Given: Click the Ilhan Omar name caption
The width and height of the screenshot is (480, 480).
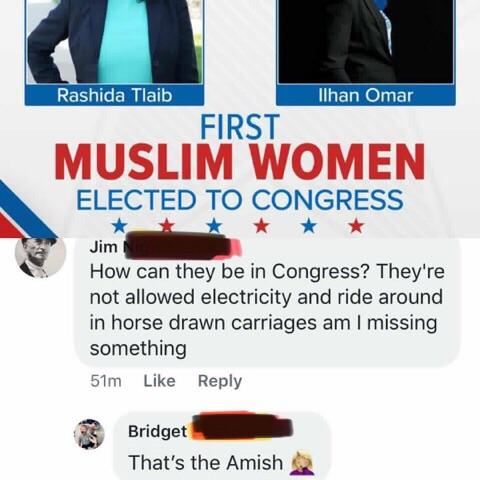Looking at the screenshot, I should click(x=366, y=95).
